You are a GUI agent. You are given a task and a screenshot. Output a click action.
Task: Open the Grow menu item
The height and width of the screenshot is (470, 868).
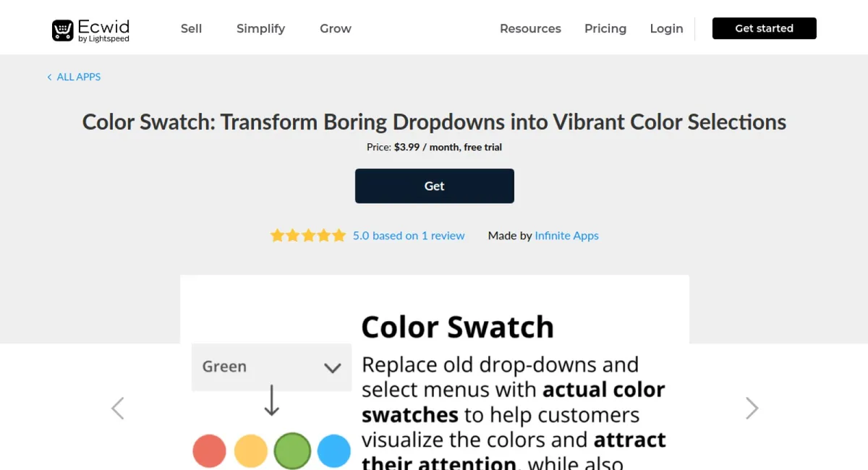pyautogui.click(x=335, y=28)
